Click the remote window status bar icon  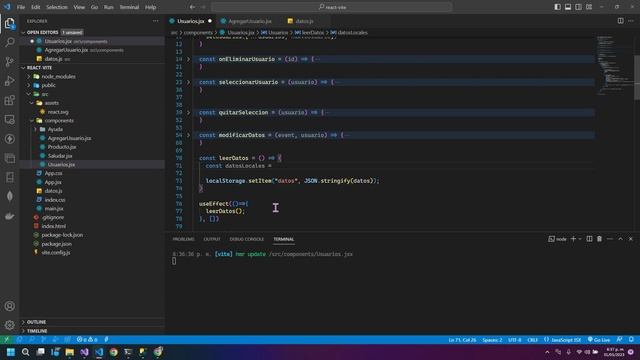6,340
